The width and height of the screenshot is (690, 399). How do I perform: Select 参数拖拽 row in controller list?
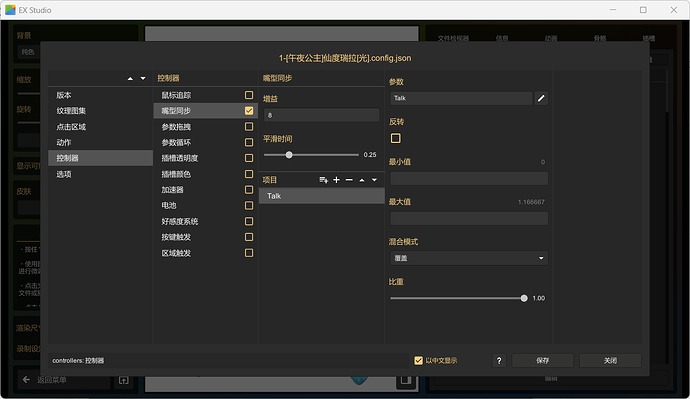click(206, 127)
